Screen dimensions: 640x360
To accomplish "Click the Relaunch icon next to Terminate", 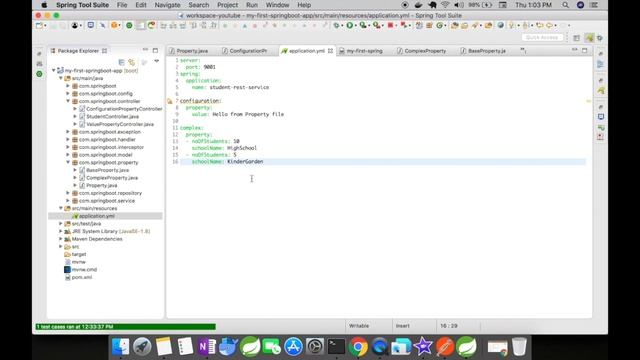I will pos(404,25).
